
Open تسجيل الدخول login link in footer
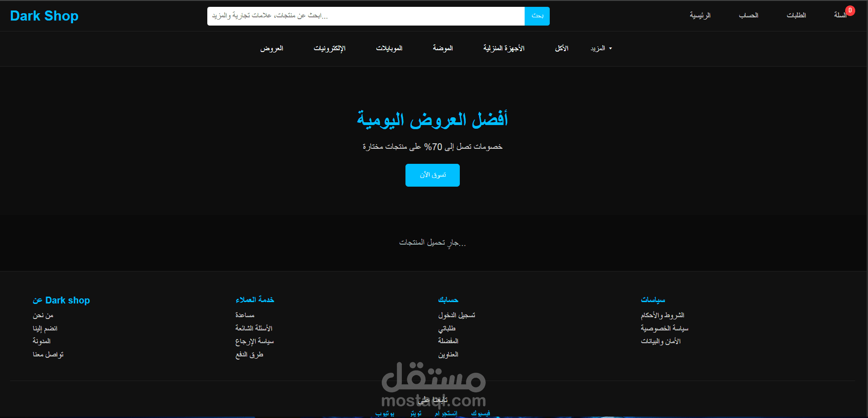[x=456, y=315]
